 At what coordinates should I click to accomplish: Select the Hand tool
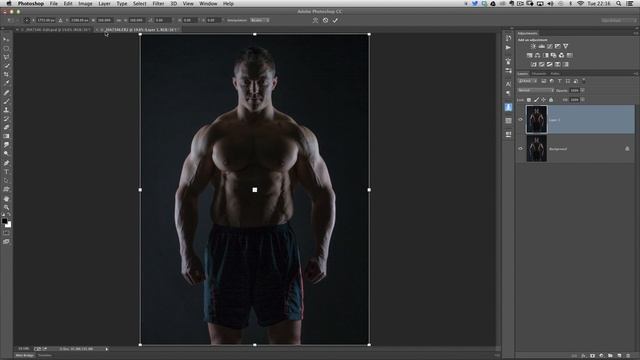(x=6, y=198)
